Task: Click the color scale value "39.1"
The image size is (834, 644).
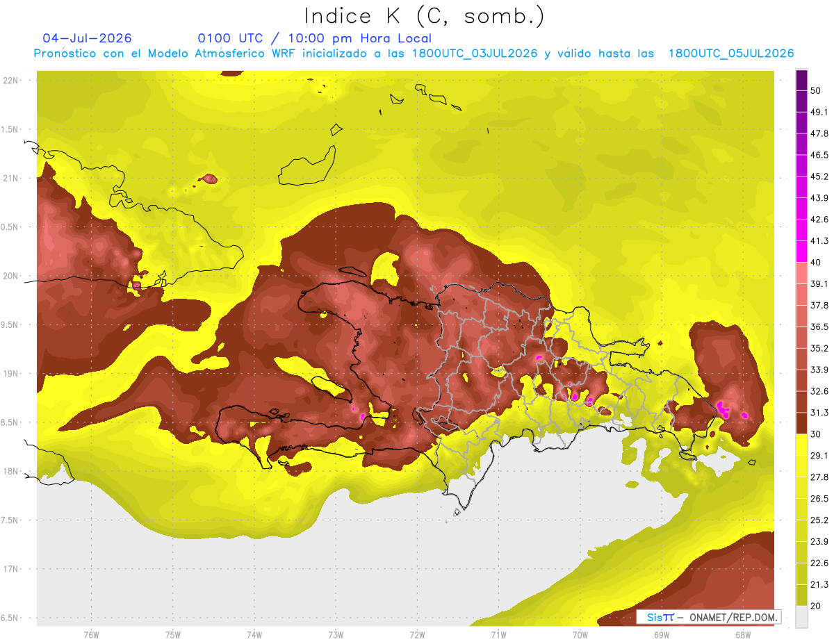Action: [819, 284]
